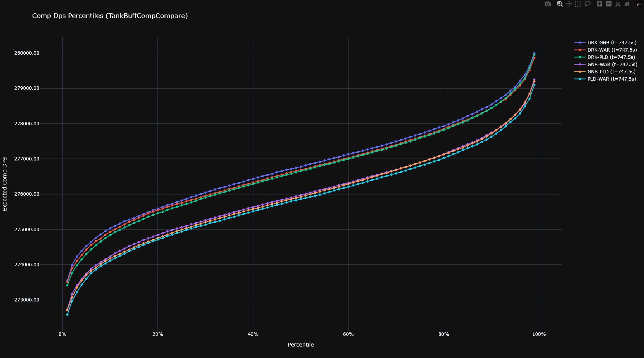Hide the DRK-PLD trace via legend
644x358 pixels.
pos(605,57)
